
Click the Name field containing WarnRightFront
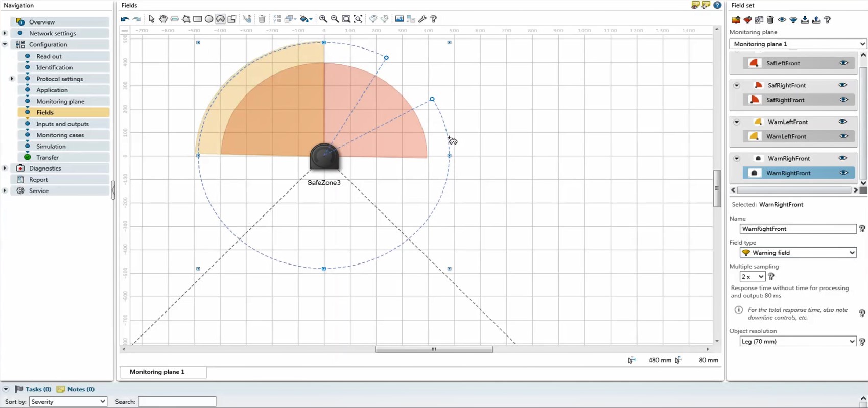pyautogui.click(x=797, y=229)
